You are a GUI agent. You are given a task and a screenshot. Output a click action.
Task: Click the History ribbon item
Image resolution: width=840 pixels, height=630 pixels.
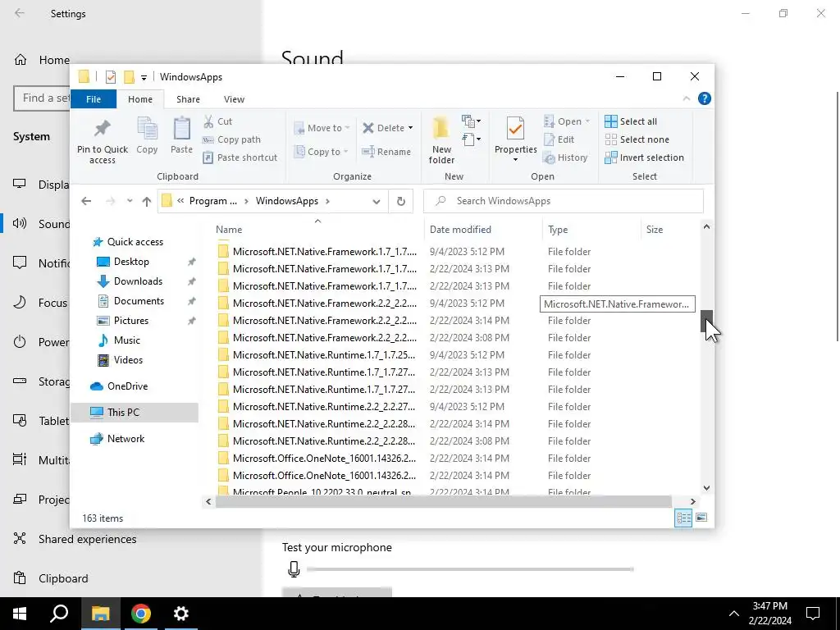tap(565, 157)
